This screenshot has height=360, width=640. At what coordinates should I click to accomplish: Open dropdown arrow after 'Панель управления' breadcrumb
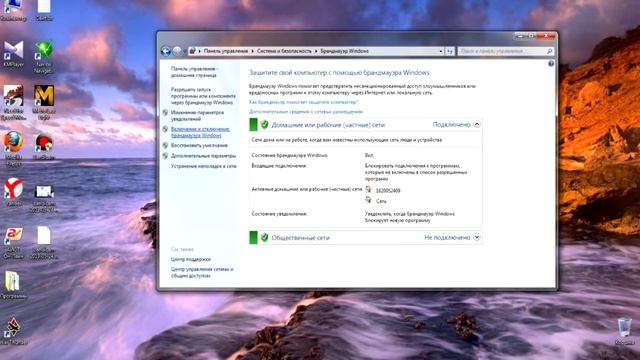(x=252, y=51)
